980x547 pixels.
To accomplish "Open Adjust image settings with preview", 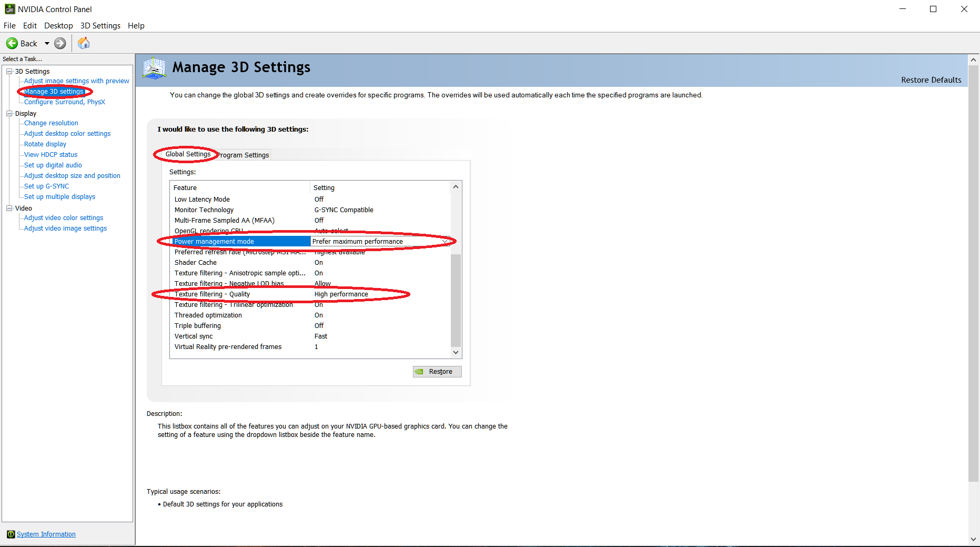I will (77, 81).
